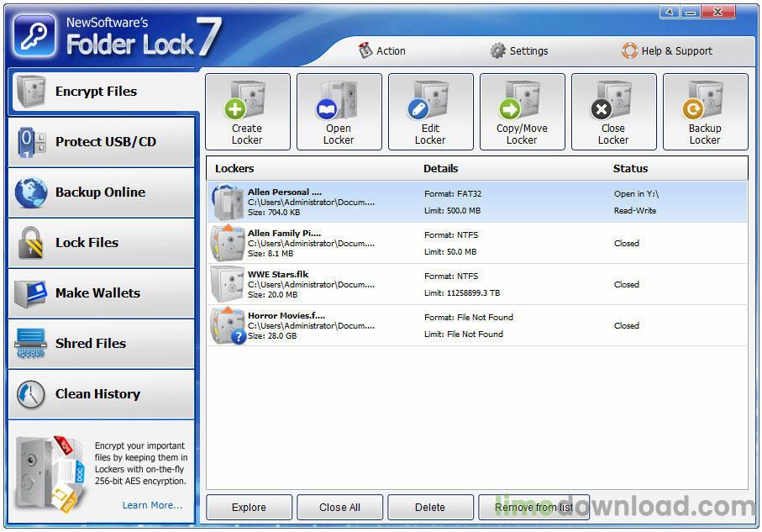Screen dimensions: 762x532
Task: Click the Edit Locker pencil icon
Action: [418, 109]
